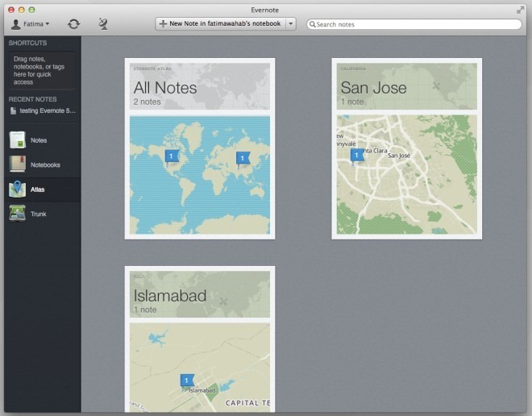
Task: Click the recent note document icon
Action: point(13,111)
